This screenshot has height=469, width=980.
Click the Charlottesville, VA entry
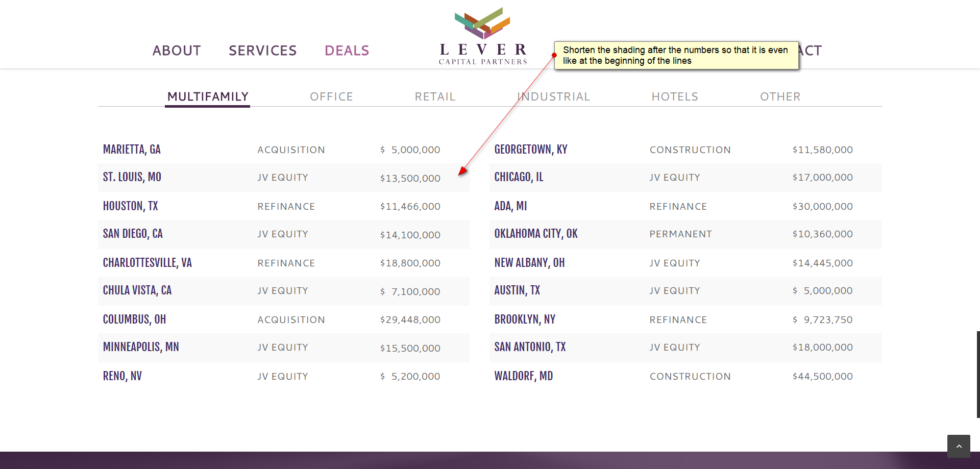148,263
